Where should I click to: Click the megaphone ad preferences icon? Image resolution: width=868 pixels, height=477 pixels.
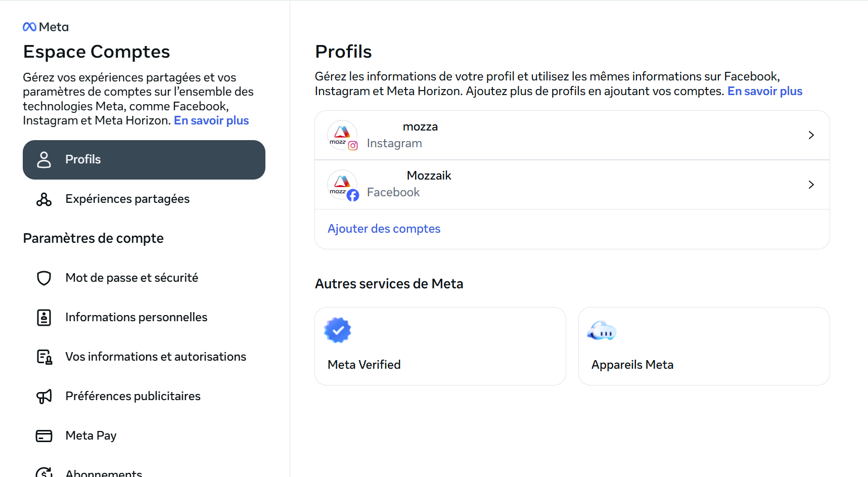[x=44, y=397]
